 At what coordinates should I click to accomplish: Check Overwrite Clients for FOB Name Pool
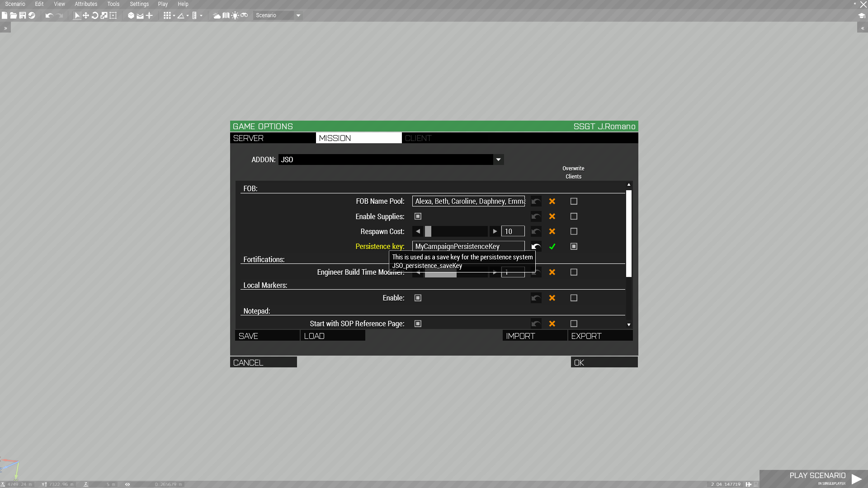point(574,202)
